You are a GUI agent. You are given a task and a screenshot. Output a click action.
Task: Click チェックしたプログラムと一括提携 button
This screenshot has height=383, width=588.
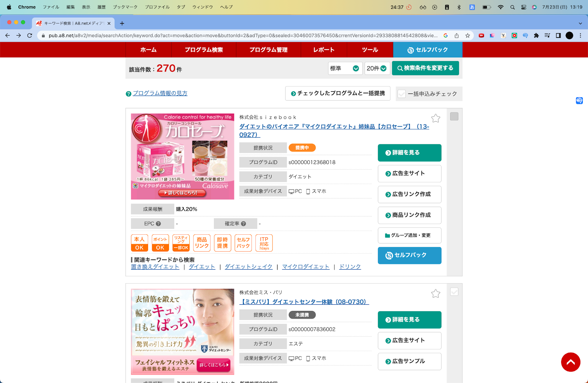pos(338,93)
